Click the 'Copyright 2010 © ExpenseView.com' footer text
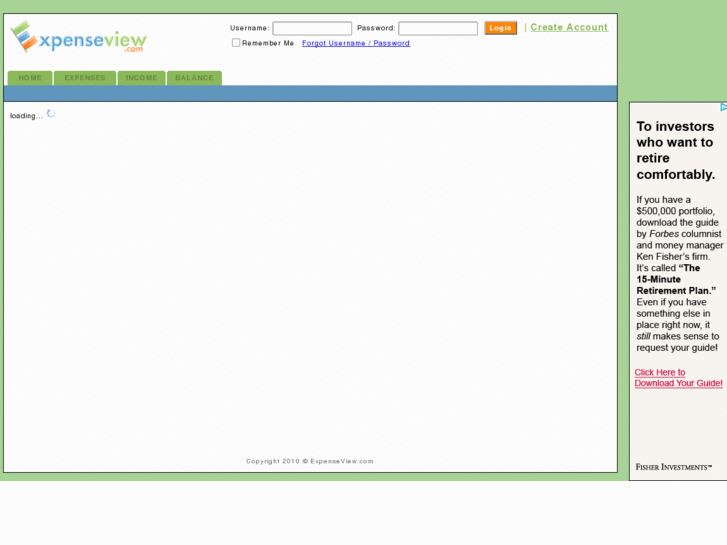Screen dimensions: 727x545 pyautogui.click(x=310, y=461)
